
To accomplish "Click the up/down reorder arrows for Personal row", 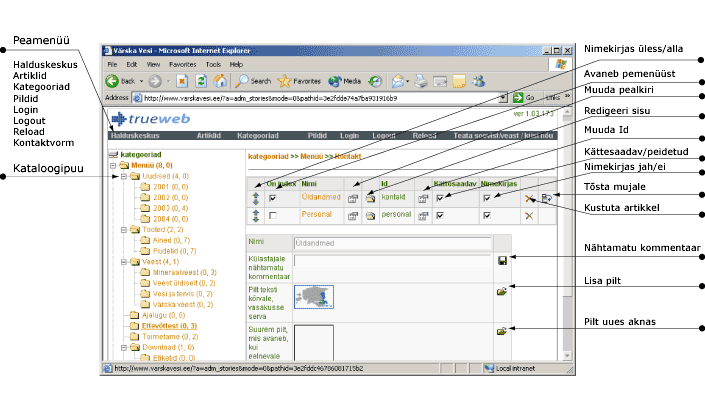I will 255,215.
